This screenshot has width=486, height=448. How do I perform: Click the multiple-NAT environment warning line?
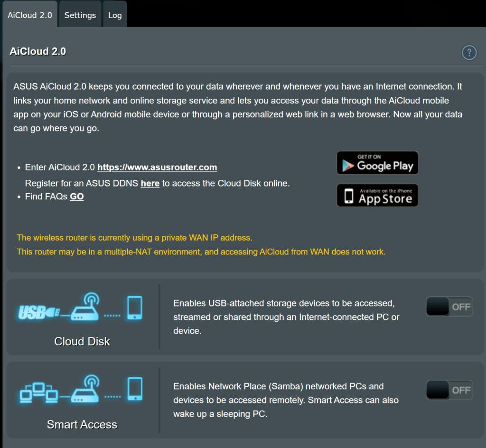click(x=201, y=252)
